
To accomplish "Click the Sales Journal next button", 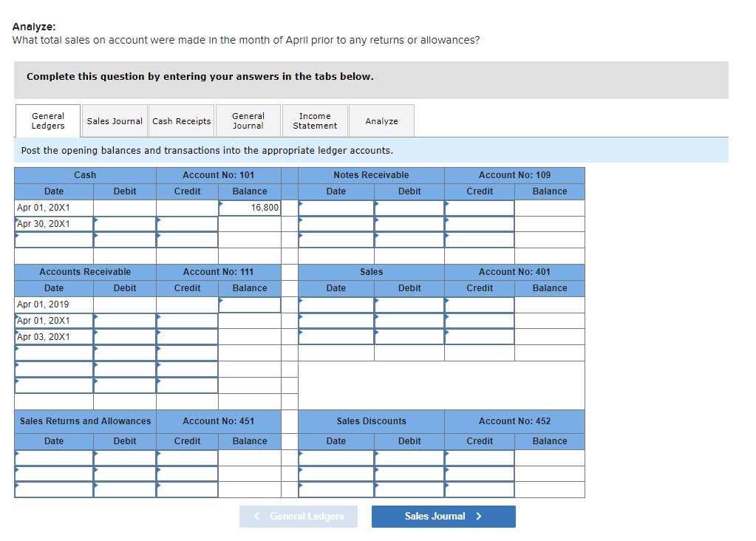I will point(443,517).
